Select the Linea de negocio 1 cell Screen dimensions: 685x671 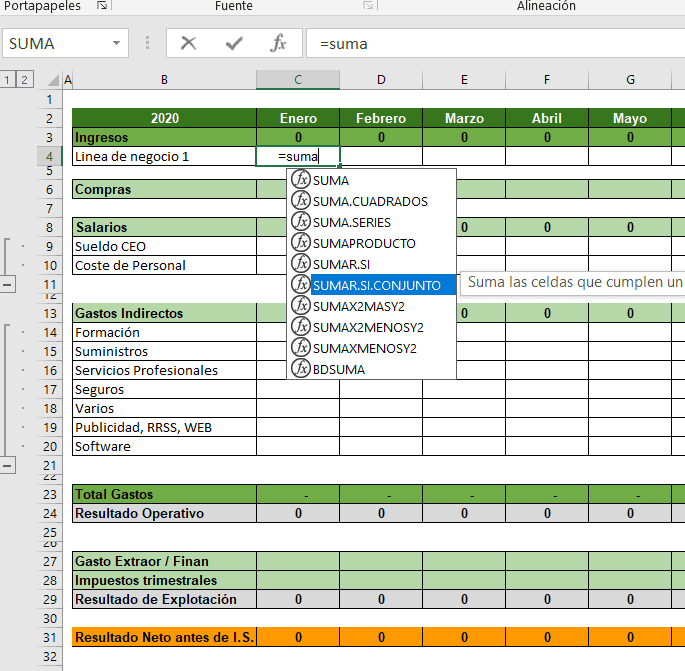[164, 156]
